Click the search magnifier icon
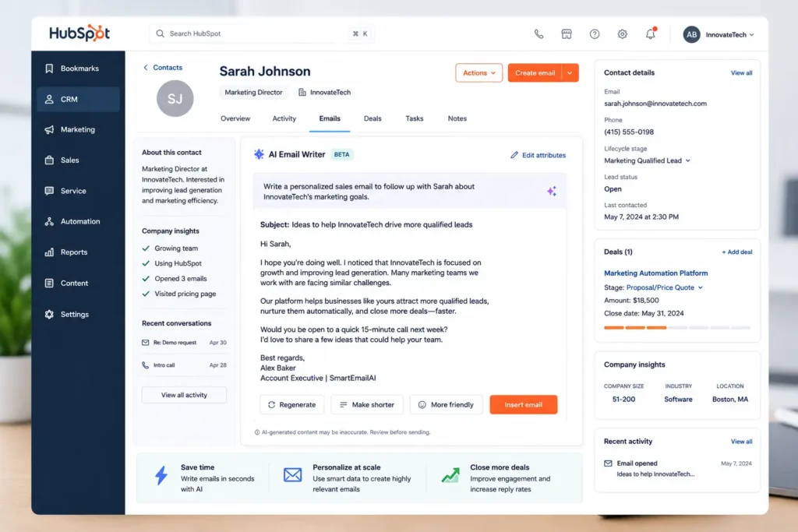The image size is (798, 532). 160,33
